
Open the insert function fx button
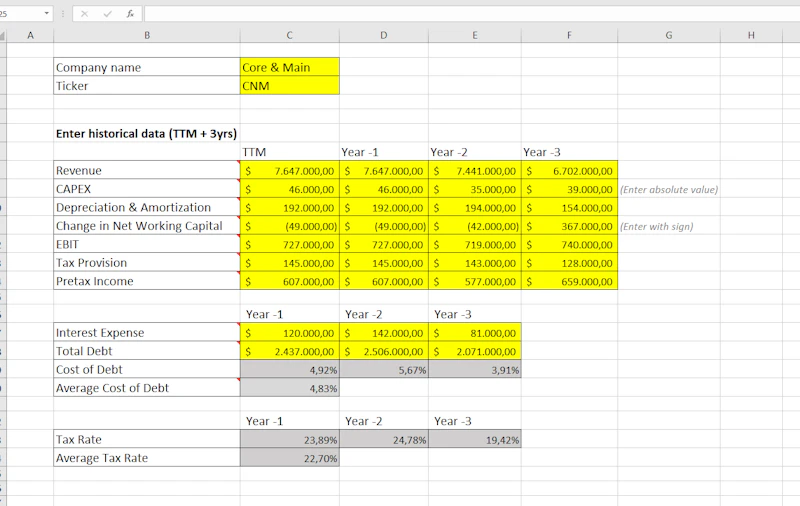point(130,14)
